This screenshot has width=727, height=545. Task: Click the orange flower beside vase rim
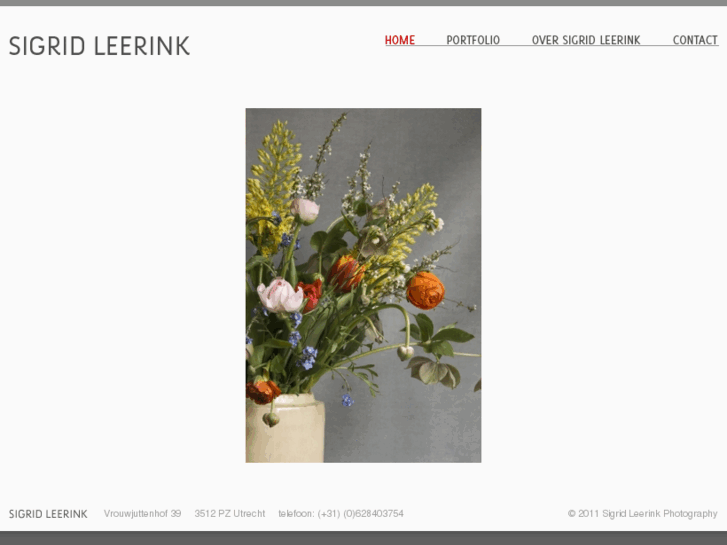pos(262,391)
